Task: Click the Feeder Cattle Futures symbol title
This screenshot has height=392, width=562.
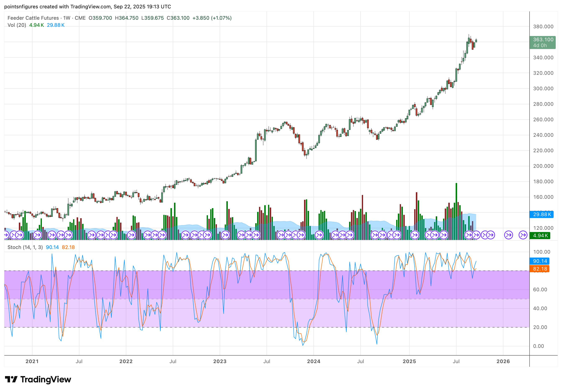Action: coord(33,18)
